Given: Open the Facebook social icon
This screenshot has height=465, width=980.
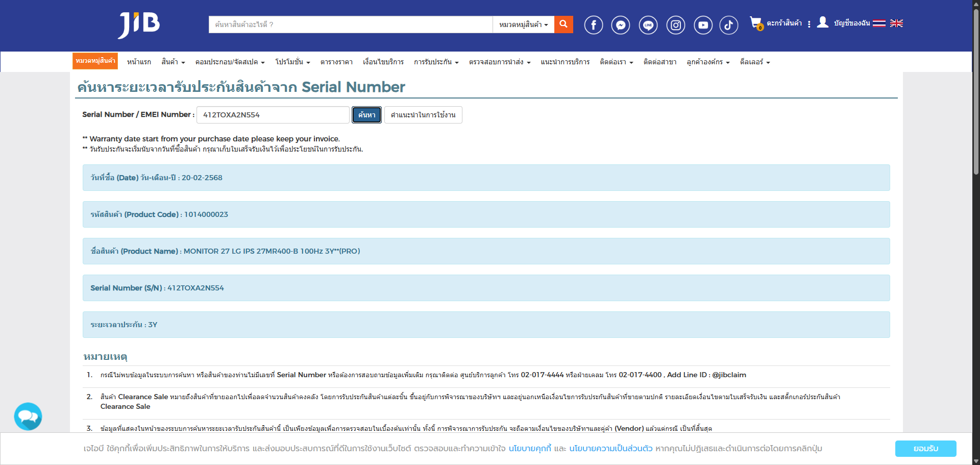Looking at the screenshot, I should 594,25.
